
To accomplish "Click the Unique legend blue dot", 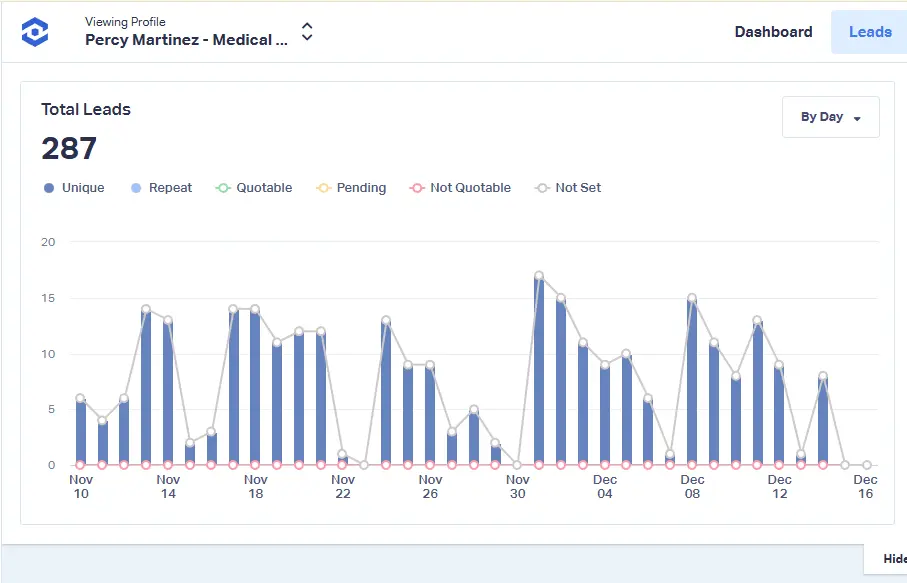I will pyautogui.click(x=49, y=188).
